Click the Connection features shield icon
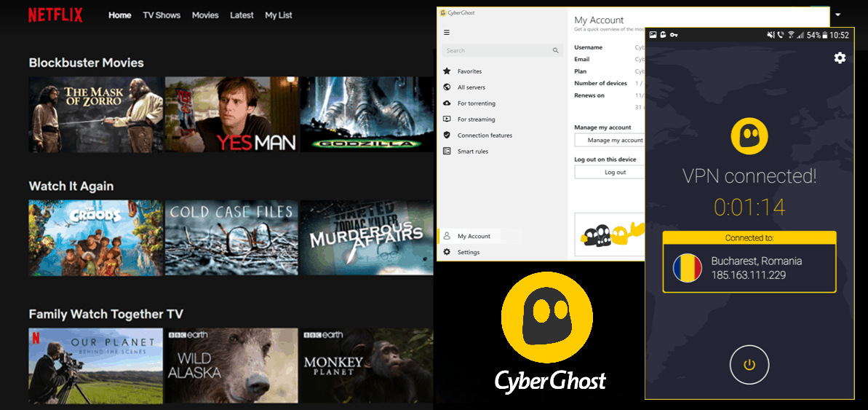The width and height of the screenshot is (868, 410). coord(447,135)
